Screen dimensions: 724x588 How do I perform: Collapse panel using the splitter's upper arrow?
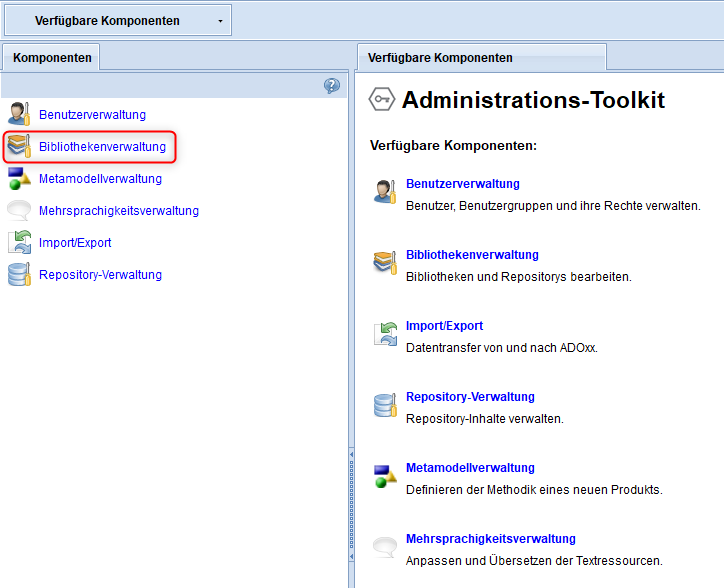351,455
